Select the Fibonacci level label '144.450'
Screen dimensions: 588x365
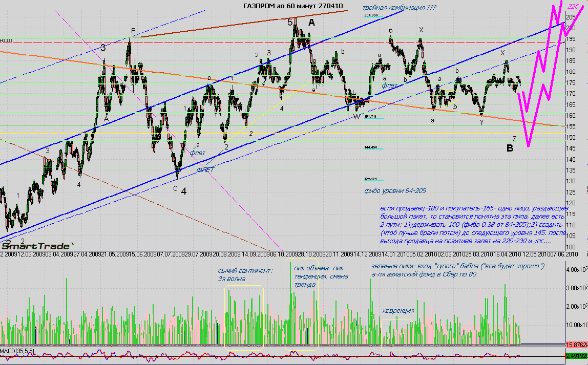click(x=370, y=147)
